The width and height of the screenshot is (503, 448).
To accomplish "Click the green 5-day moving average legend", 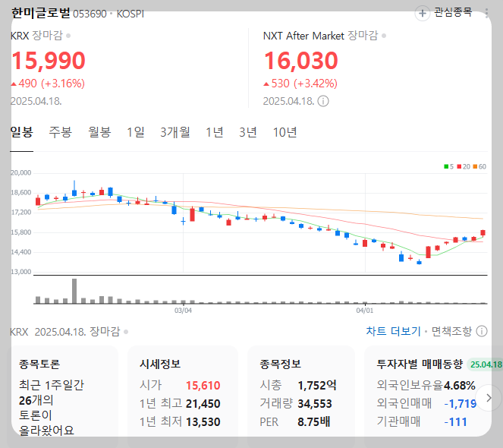I will point(448,166).
